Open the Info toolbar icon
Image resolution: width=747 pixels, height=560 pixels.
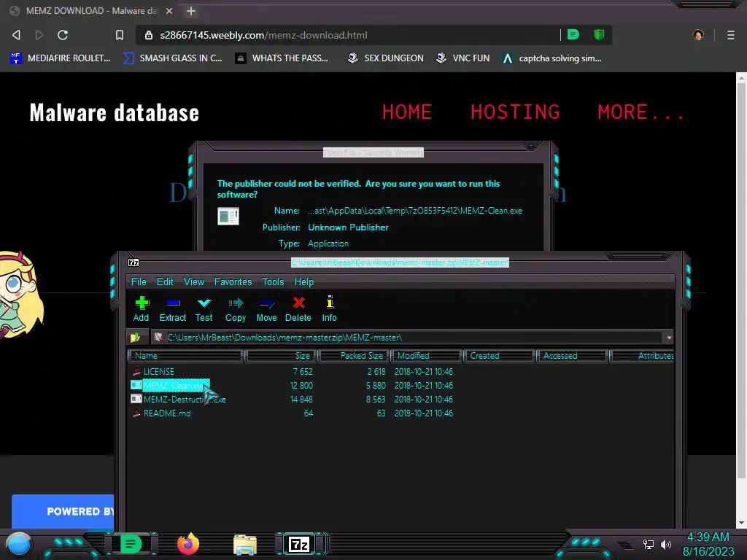point(329,309)
